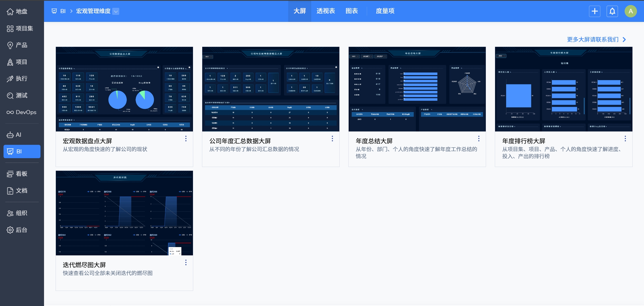Click the notification bell icon
This screenshot has height=306, width=644.
[612, 11]
